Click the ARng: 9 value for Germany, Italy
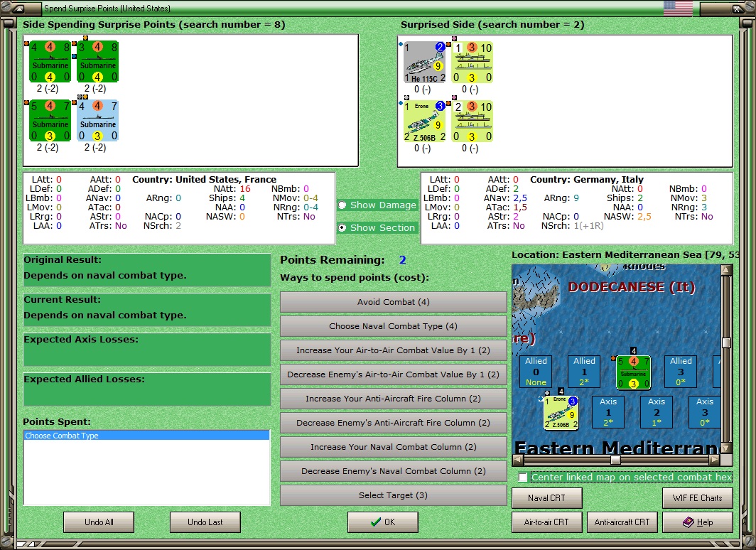The image size is (756, 550). pos(576,198)
